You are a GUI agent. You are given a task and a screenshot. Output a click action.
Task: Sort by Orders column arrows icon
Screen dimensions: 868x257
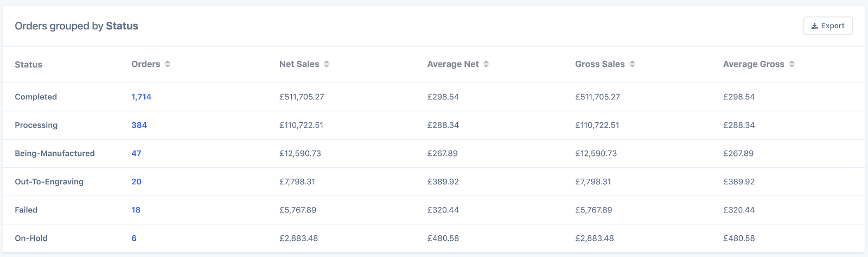click(x=168, y=64)
